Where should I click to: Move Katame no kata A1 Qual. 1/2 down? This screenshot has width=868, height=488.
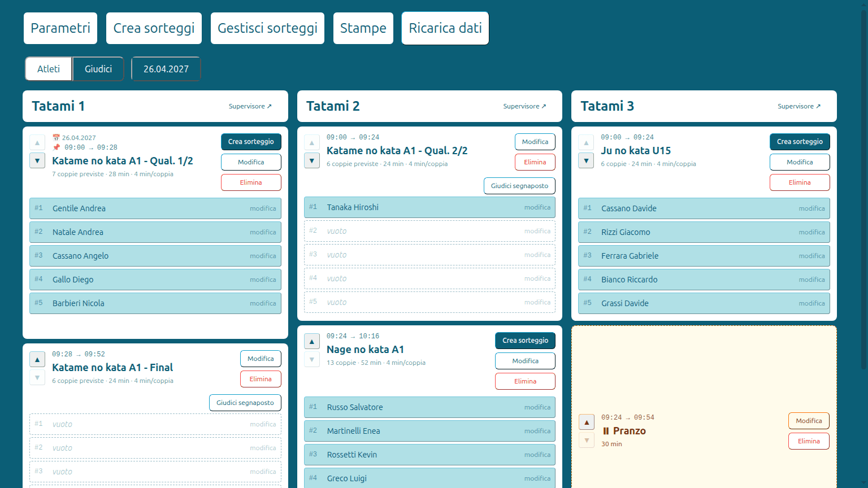tap(37, 161)
